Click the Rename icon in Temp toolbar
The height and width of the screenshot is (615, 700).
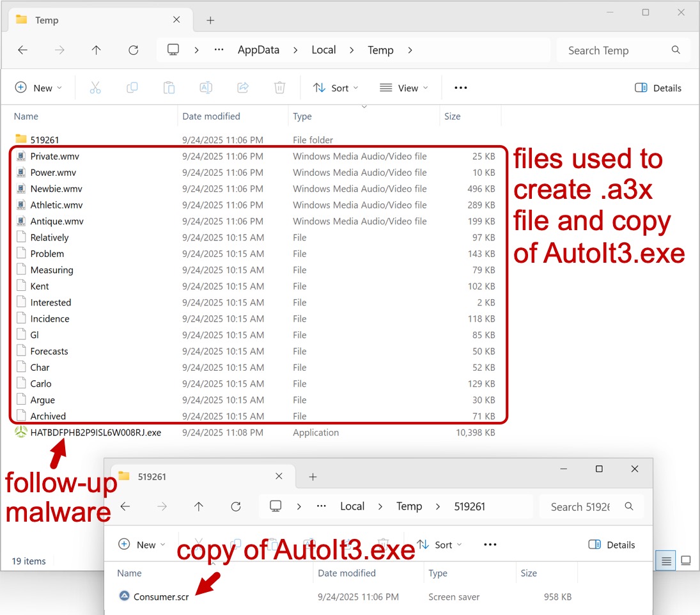(206, 88)
